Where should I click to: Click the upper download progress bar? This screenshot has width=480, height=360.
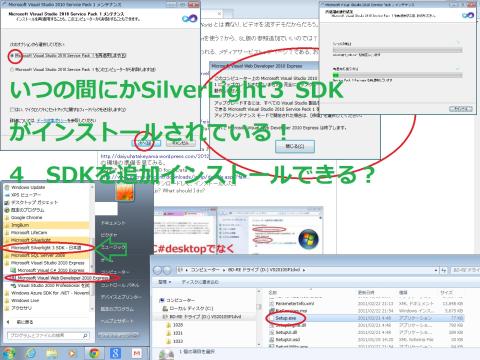click(x=397, y=50)
